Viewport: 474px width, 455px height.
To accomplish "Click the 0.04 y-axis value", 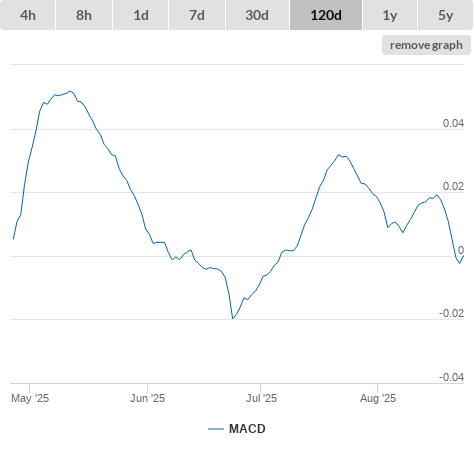I will pyautogui.click(x=453, y=123).
